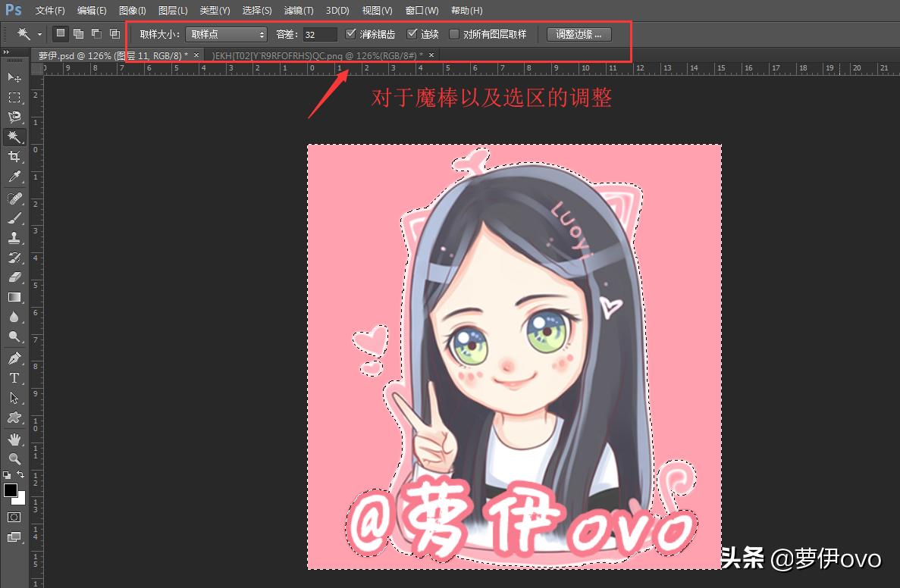
Task: Grab the Hand tool
Action: coord(14,438)
